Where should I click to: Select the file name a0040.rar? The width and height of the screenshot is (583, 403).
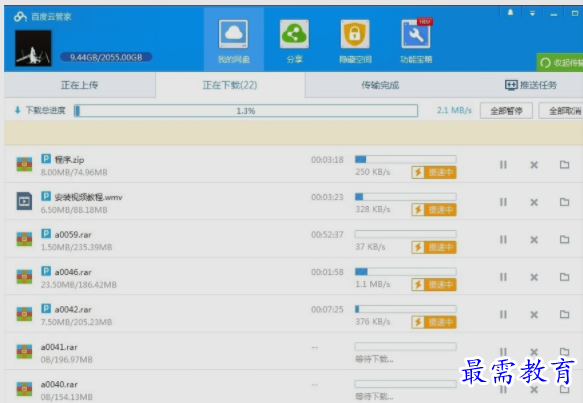click(x=59, y=384)
